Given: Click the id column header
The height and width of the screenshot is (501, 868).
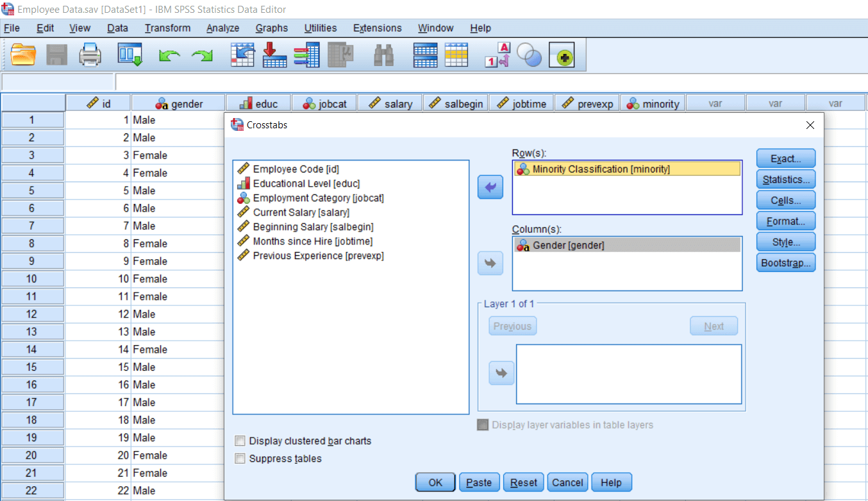Looking at the screenshot, I should (x=99, y=103).
